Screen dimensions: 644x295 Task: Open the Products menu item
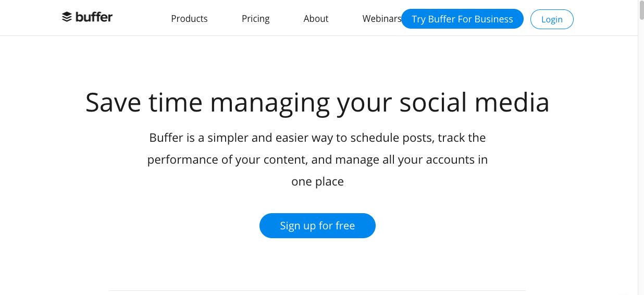189,19
